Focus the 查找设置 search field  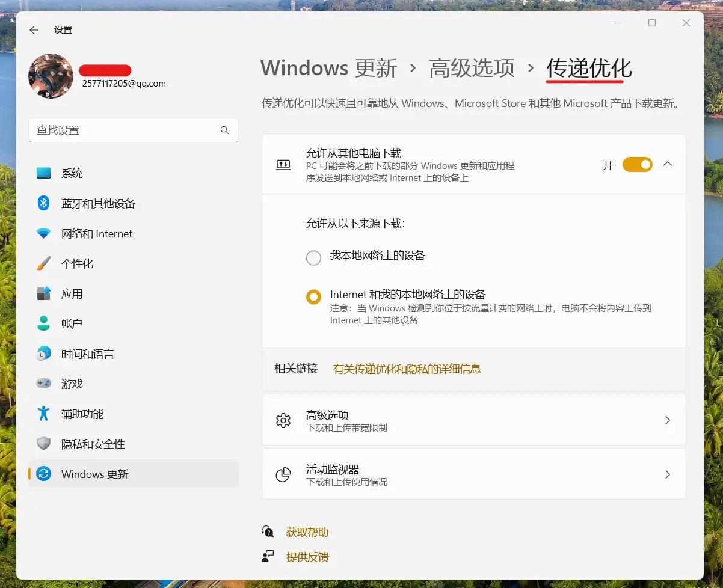click(x=134, y=130)
